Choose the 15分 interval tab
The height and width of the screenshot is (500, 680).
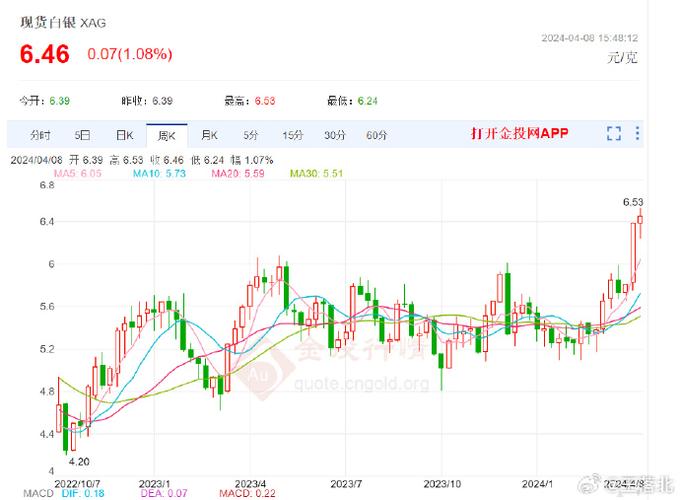click(292, 135)
